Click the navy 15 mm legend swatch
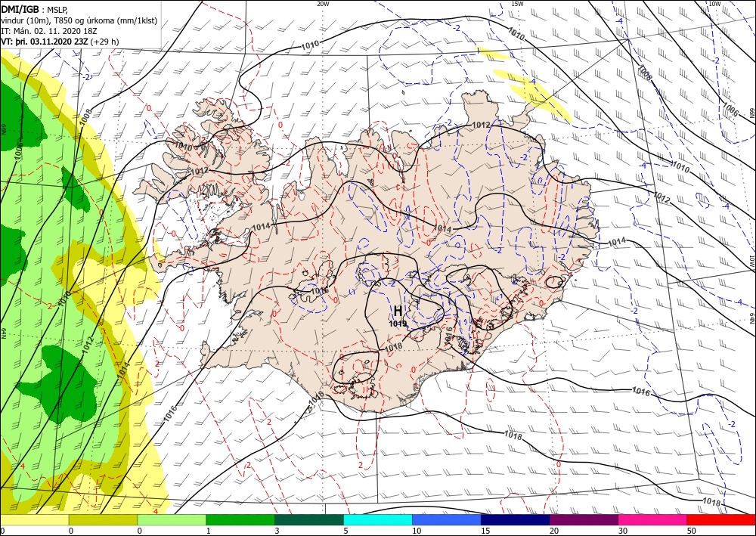This screenshot has width=756, height=536. [516, 519]
